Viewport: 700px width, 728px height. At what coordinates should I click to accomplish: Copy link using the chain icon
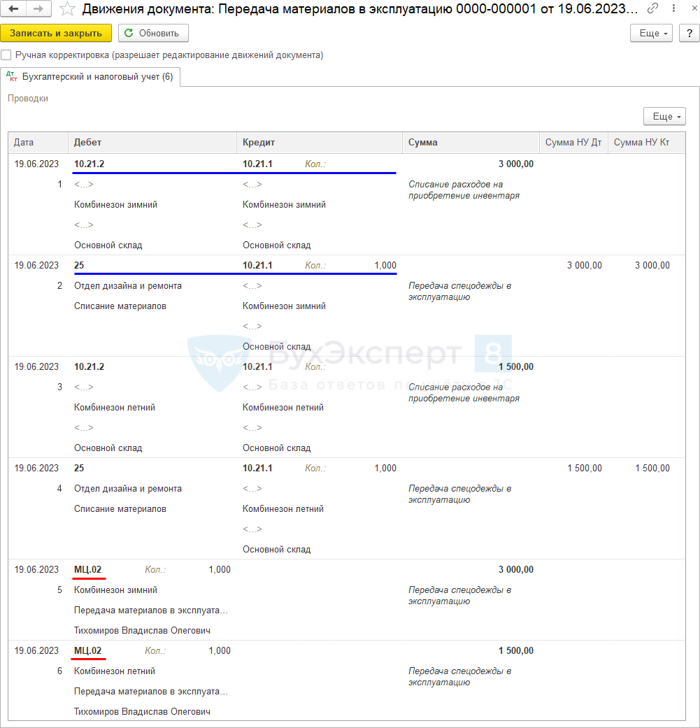(x=652, y=9)
